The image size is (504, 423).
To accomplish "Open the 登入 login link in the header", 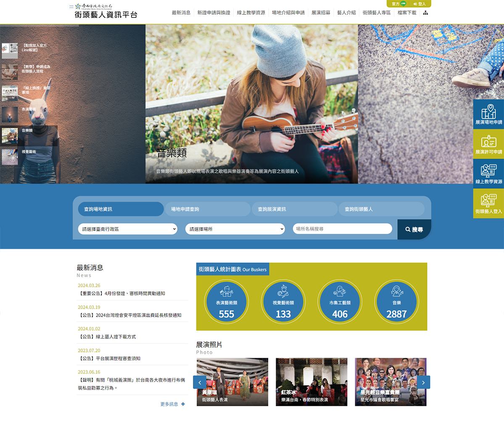I will pyautogui.click(x=420, y=4).
